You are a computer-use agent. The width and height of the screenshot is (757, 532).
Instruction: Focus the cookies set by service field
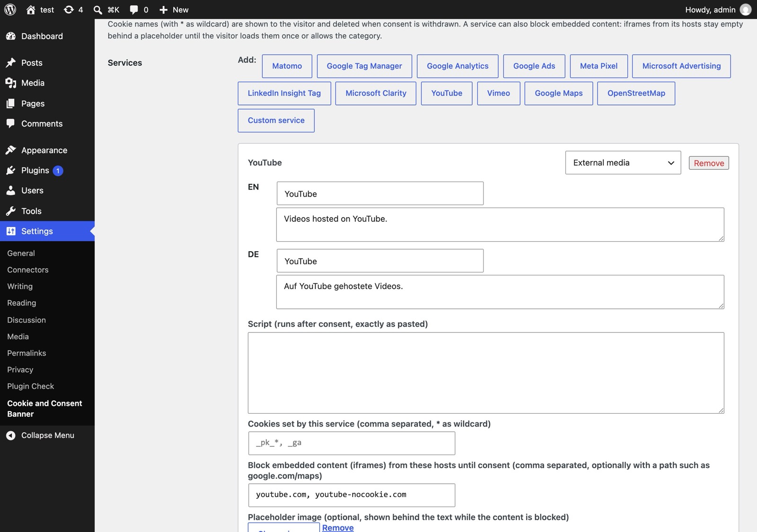pyautogui.click(x=352, y=443)
